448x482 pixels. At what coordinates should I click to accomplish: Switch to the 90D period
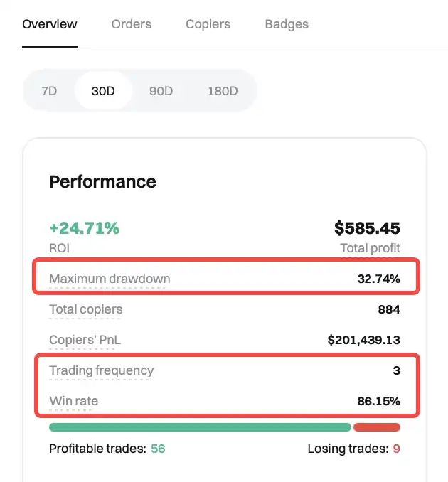[161, 91]
